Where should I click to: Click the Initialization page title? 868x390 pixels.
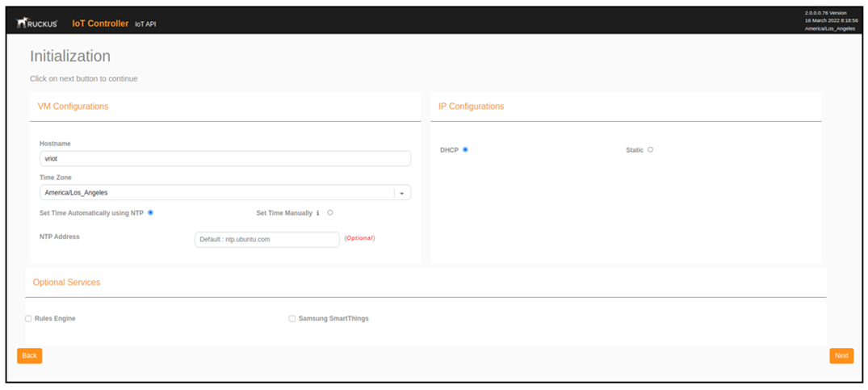[x=70, y=57]
